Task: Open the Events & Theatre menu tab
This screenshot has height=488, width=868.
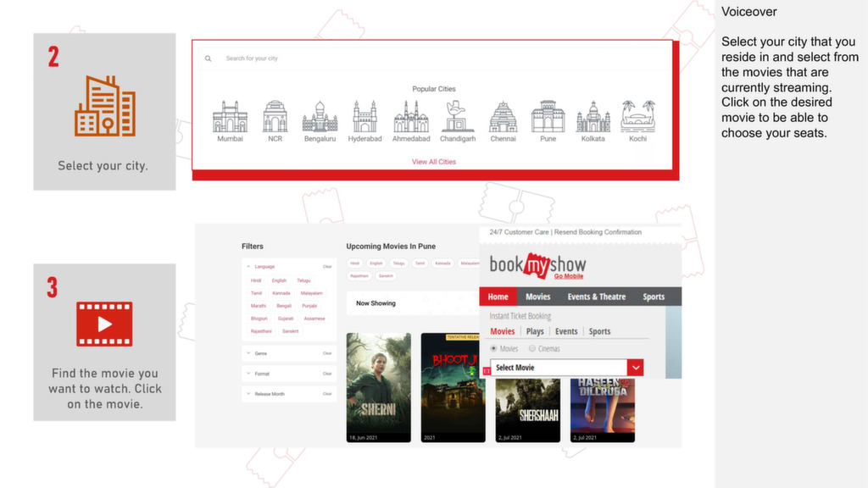Action: point(596,297)
